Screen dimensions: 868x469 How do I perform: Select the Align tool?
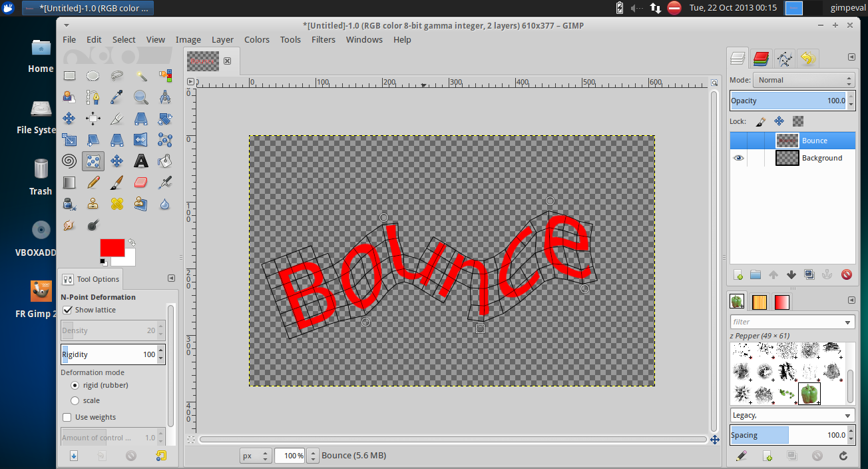[93, 119]
